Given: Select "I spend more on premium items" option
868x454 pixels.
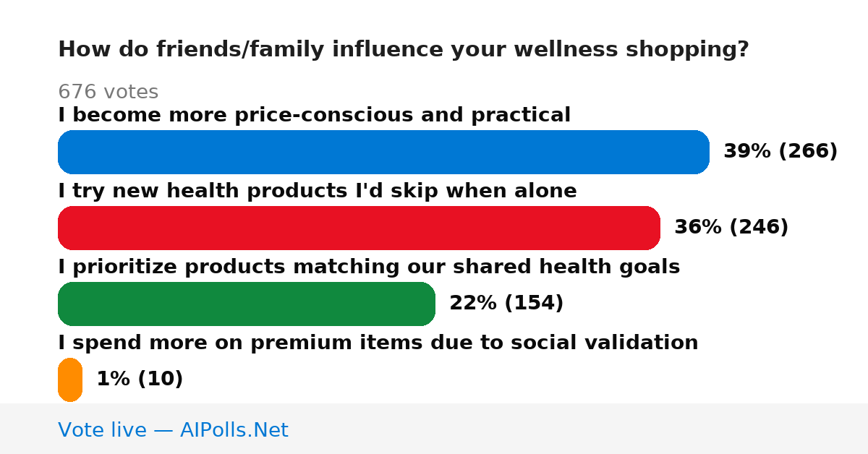Looking at the screenshot, I should click(378, 343).
